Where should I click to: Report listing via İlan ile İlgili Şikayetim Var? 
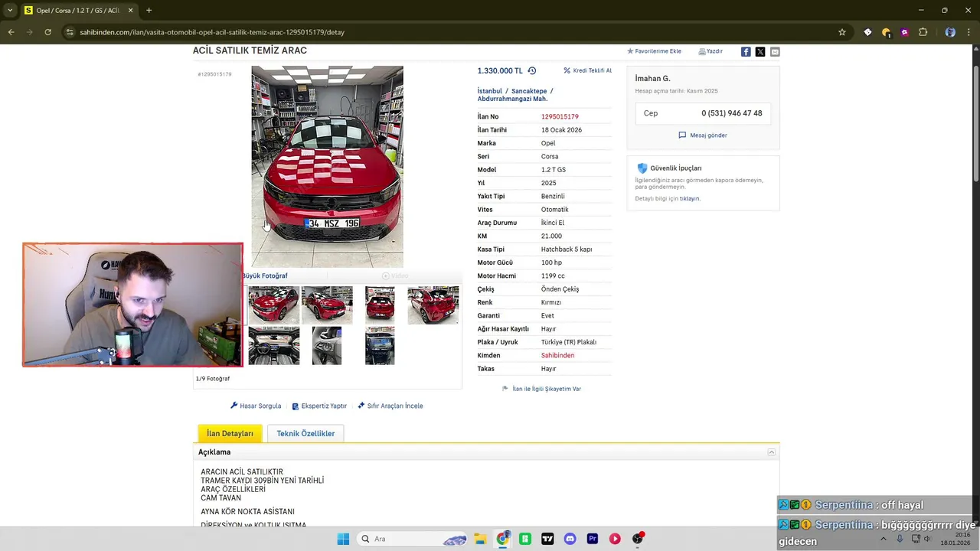(x=541, y=389)
